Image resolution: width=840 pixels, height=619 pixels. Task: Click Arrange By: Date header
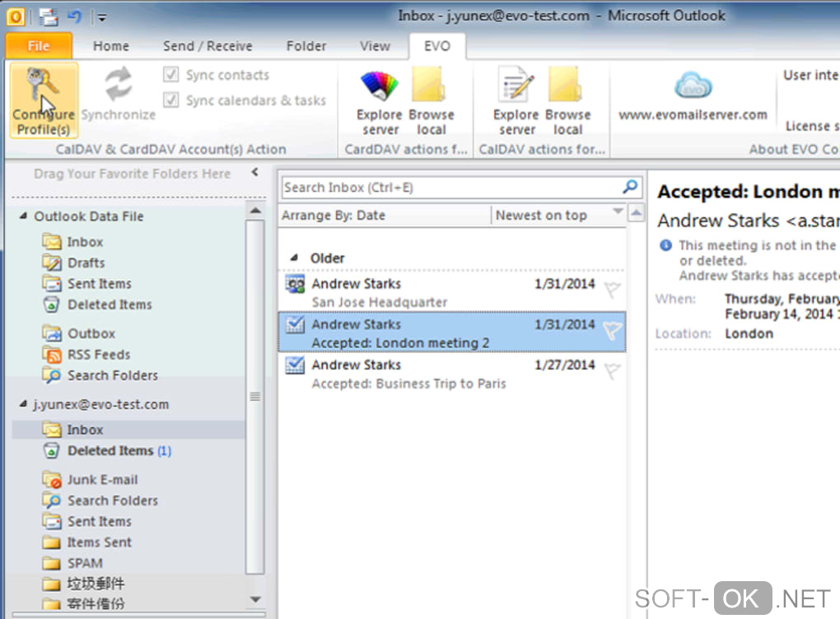(x=334, y=215)
